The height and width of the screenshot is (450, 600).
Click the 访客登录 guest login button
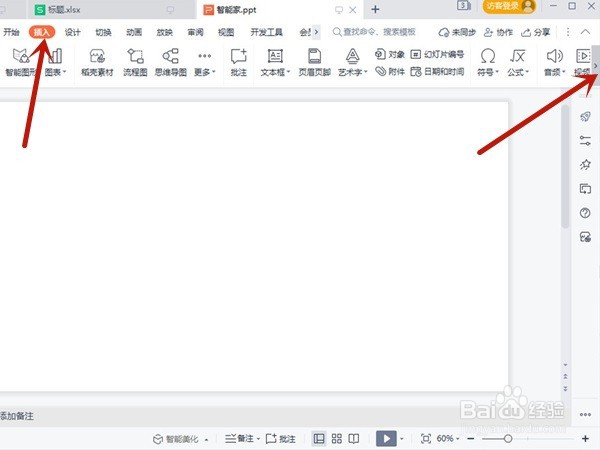pos(509,6)
